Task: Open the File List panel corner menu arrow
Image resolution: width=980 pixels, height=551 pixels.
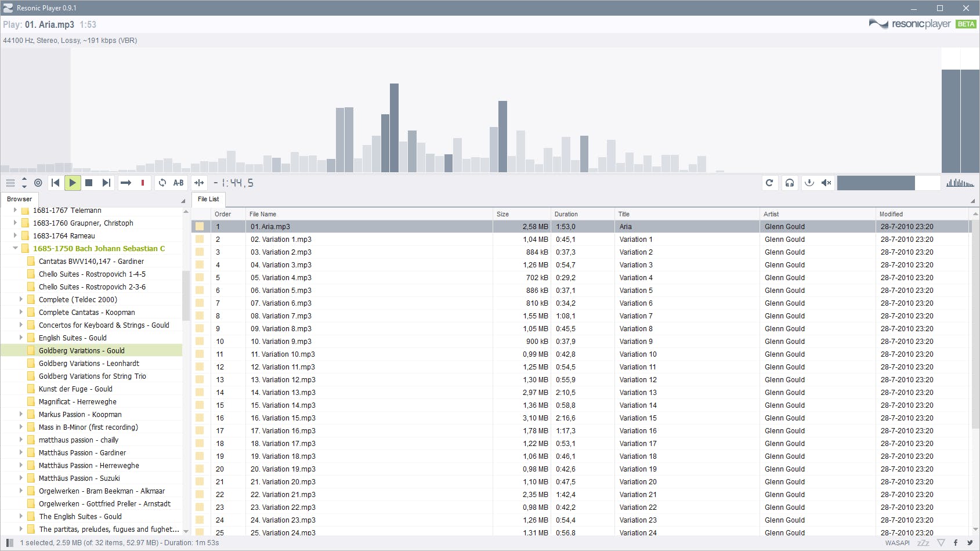Action: tap(972, 201)
